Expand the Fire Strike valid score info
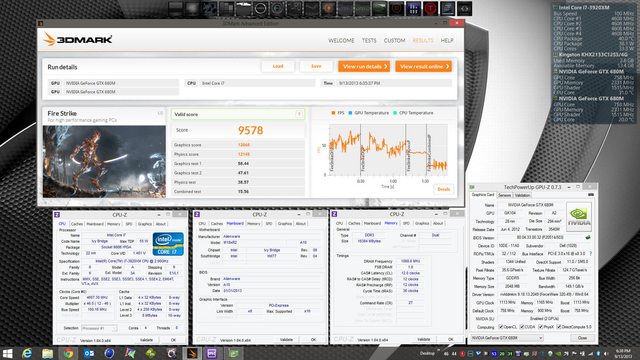Viewport: 640px width, 360px height. pyautogui.click(x=299, y=114)
